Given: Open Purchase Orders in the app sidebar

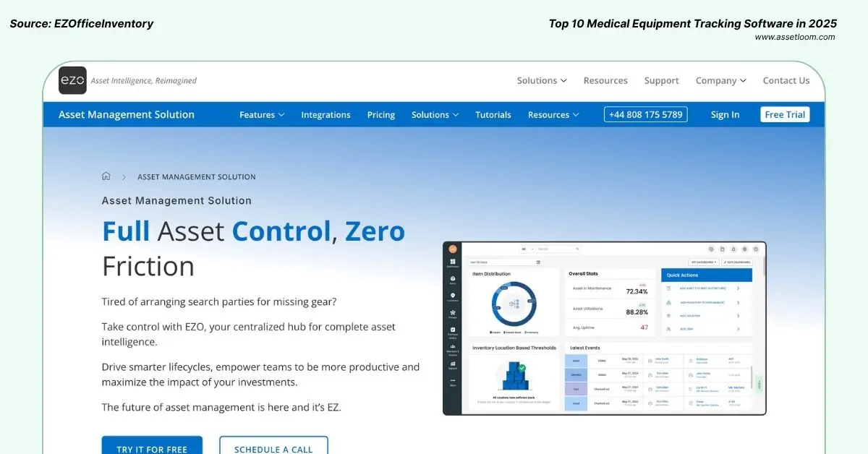Looking at the screenshot, I should 453,332.
